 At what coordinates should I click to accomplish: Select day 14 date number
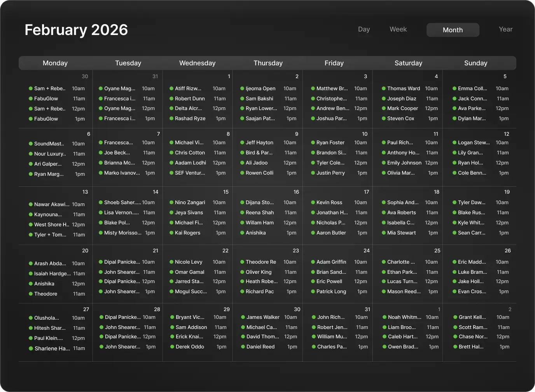coord(156,192)
